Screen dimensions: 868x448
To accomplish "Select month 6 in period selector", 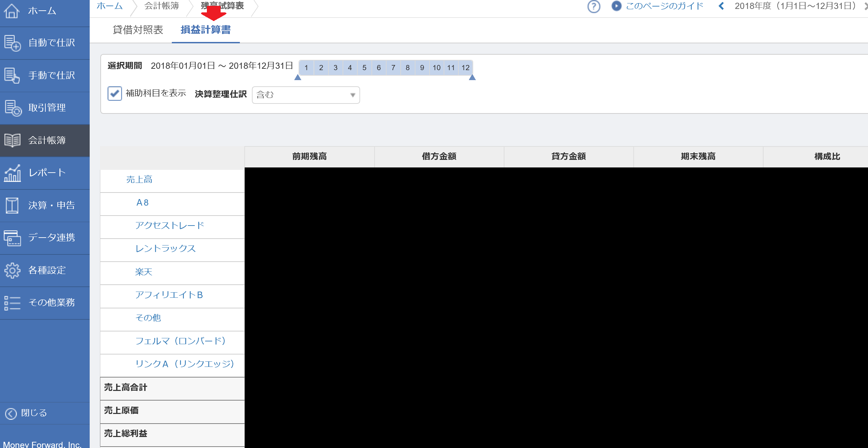I will 379,68.
